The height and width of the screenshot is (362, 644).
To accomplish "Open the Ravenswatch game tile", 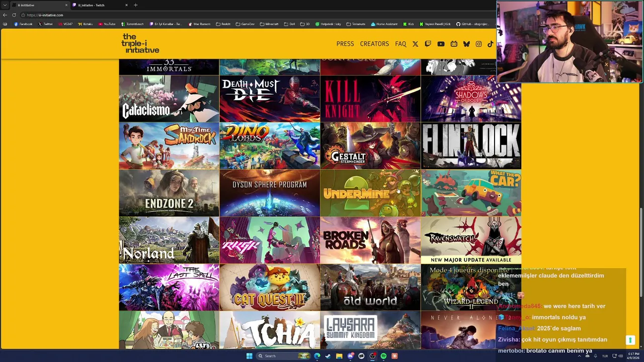I will 471,240.
